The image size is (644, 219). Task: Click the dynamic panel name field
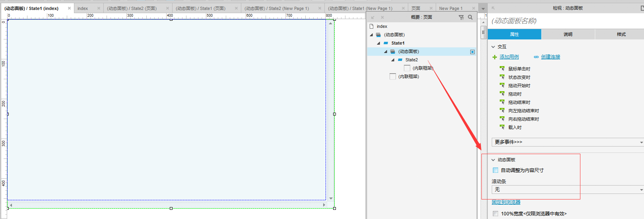click(x=566, y=21)
